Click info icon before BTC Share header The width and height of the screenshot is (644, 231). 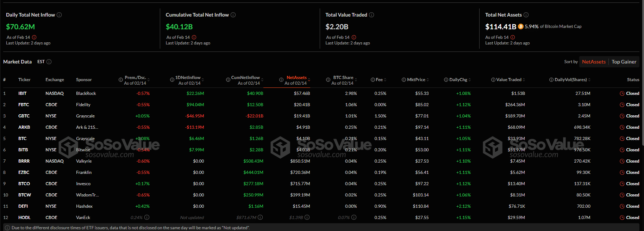[x=328, y=80]
